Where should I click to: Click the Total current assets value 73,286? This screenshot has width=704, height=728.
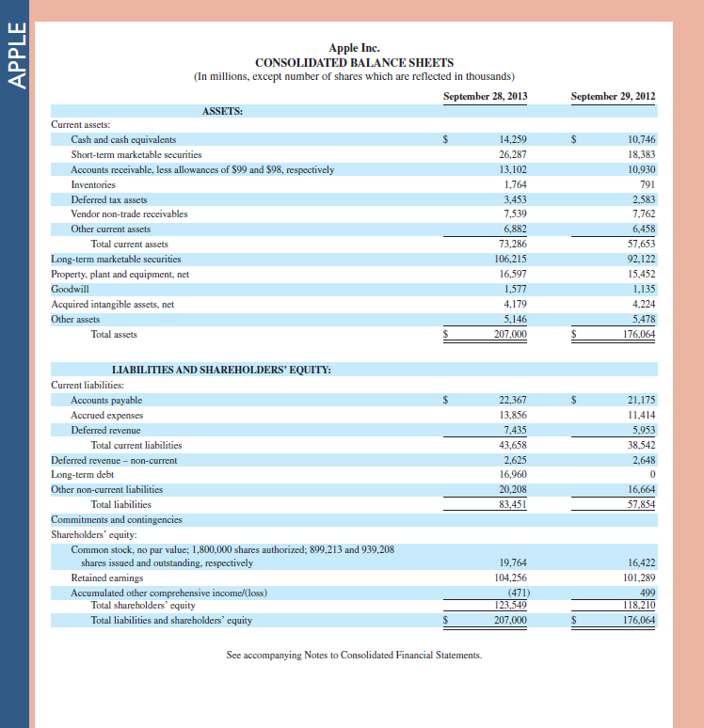pyautogui.click(x=512, y=244)
